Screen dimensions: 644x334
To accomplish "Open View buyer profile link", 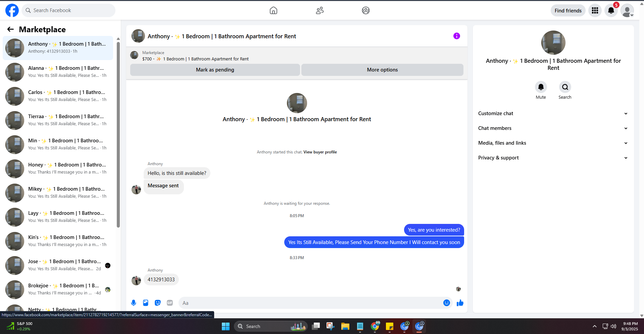I will (320, 152).
